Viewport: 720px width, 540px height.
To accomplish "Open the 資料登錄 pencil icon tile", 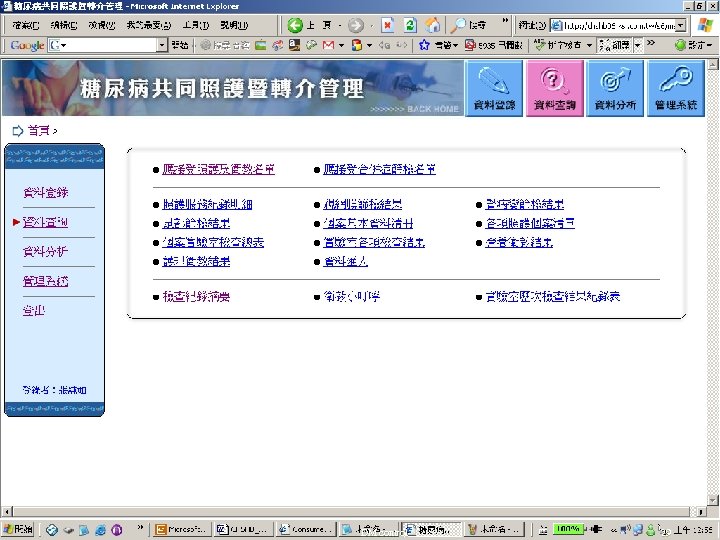I will [x=494, y=89].
